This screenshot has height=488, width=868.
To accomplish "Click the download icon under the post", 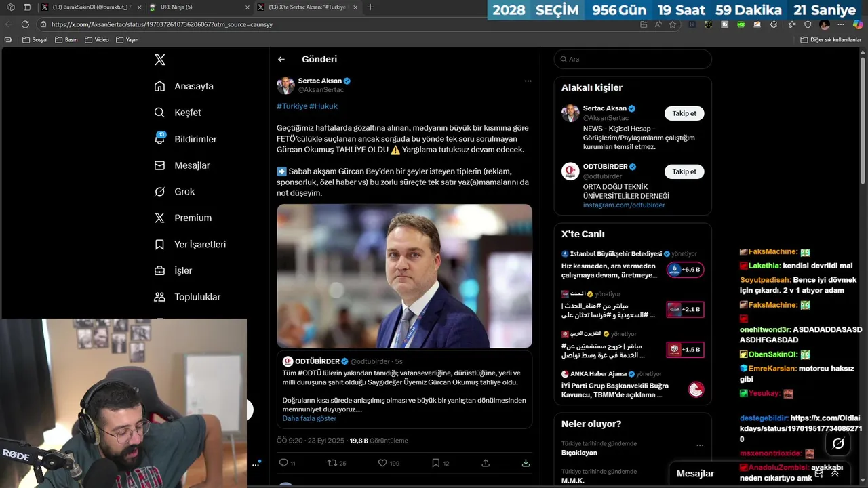I will point(526,463).
